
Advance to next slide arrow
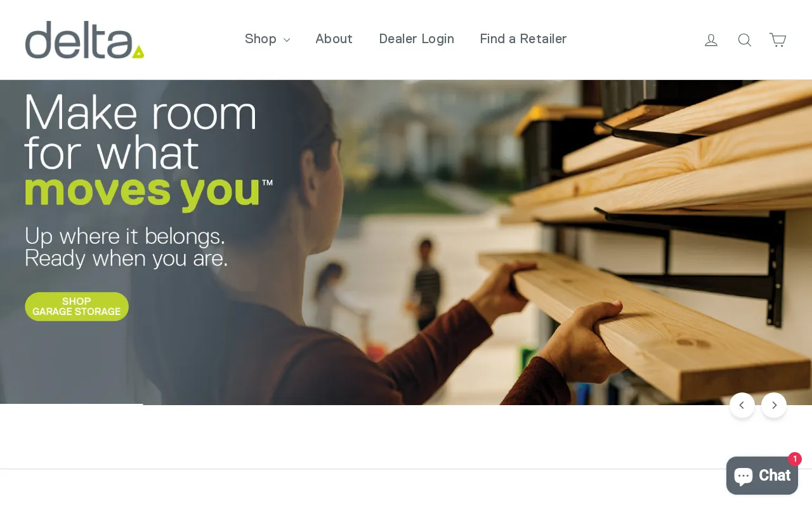coord(774,405)
